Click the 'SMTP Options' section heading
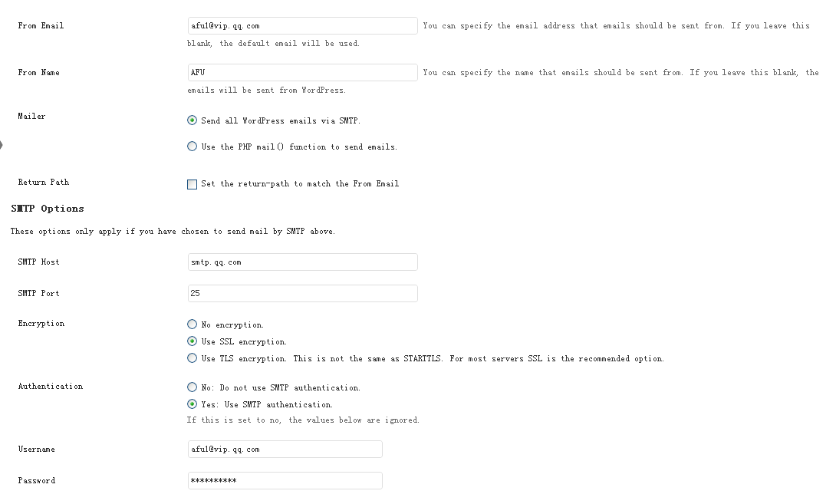The height and width of the screenshot is (504, 836). 48,209
